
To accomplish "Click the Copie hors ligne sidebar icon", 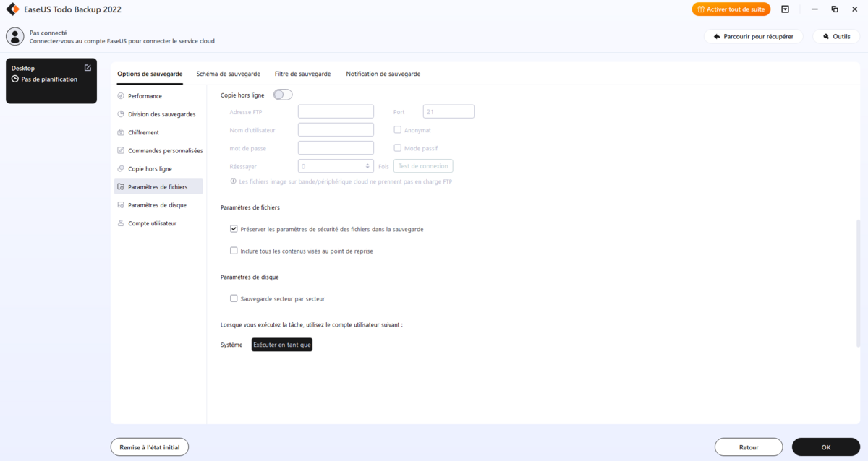I will [121, 168].
